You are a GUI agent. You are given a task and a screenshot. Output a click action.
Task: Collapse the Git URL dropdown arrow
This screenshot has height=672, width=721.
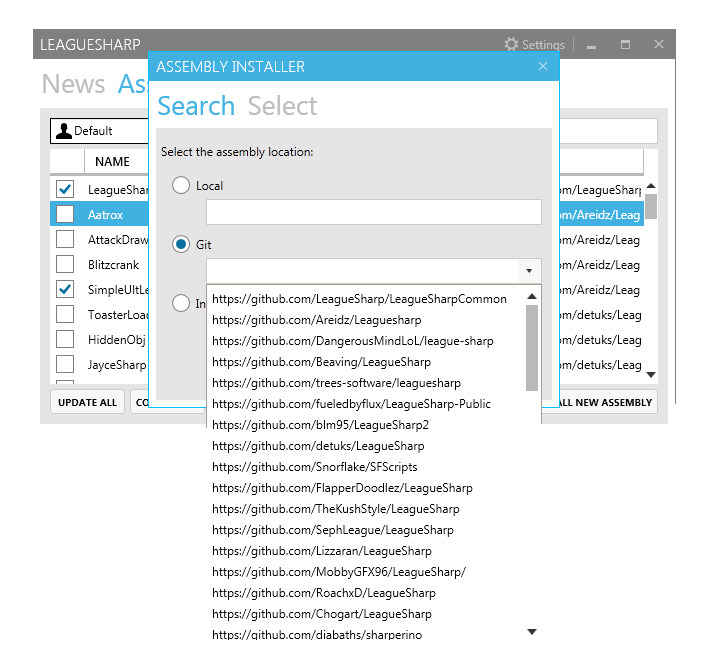click(x=529, y=271)
